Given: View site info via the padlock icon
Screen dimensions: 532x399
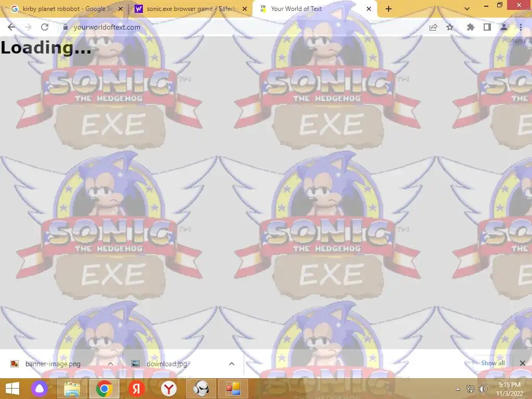Looking at the screenshot, I should [65, 27].
